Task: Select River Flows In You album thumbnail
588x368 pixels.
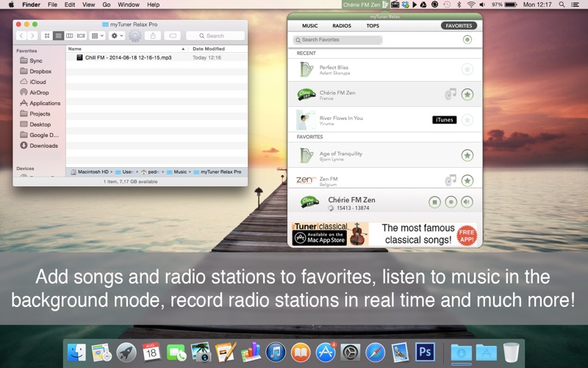Action: coord(306,120)
